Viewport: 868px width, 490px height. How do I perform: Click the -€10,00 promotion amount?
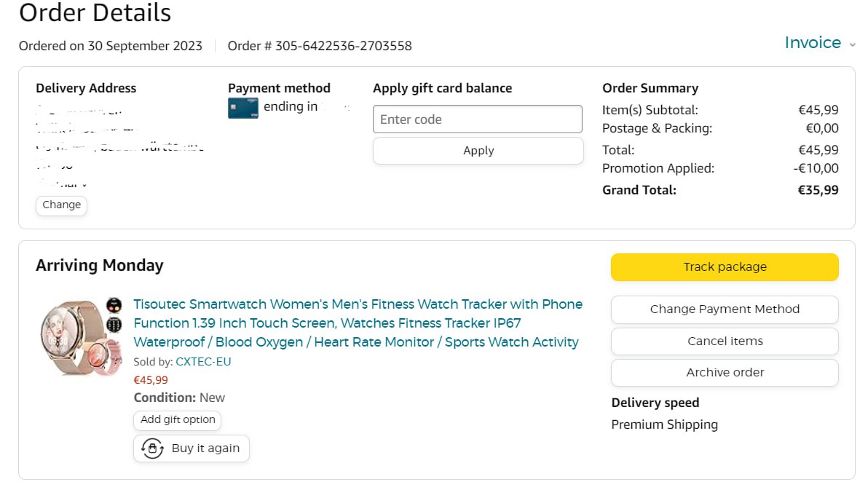pos(816,168)
